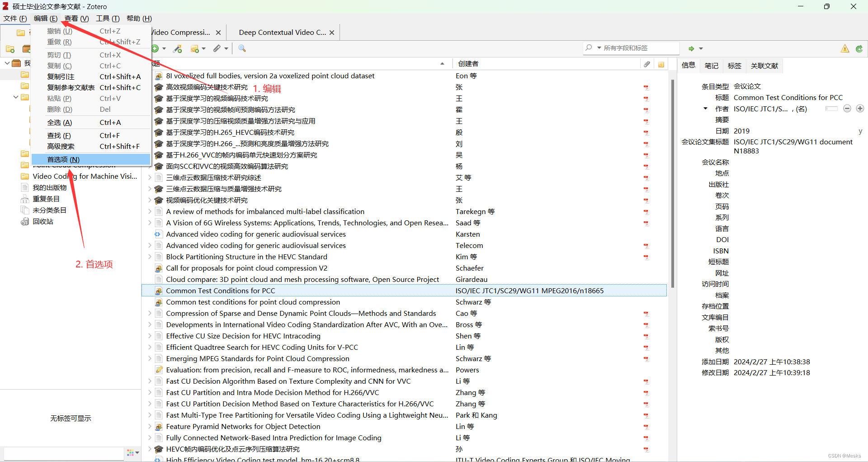Expand the 三维点云数据压缩研究综述 row
The width and height of the screenshot is (868, 462).
point(150,178)
